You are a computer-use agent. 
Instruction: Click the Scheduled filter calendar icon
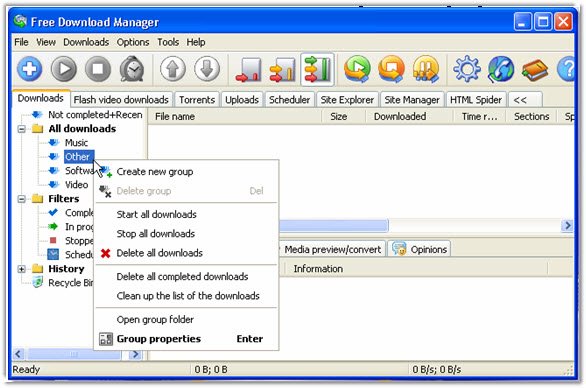point(53,254)
